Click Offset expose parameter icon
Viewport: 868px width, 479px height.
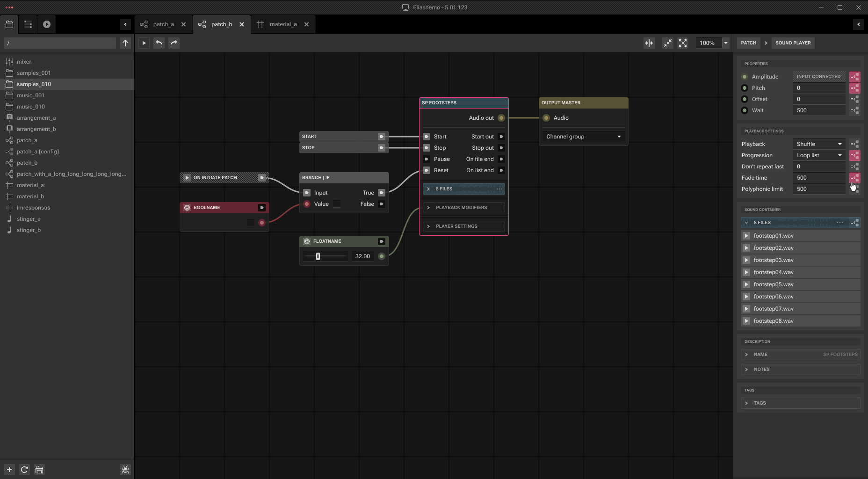point(855,99)
